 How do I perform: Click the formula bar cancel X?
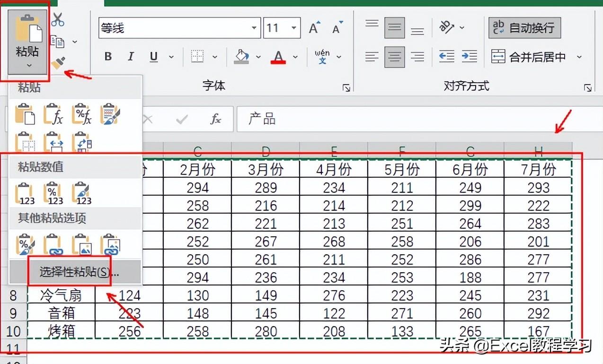(x=148, y=119)
